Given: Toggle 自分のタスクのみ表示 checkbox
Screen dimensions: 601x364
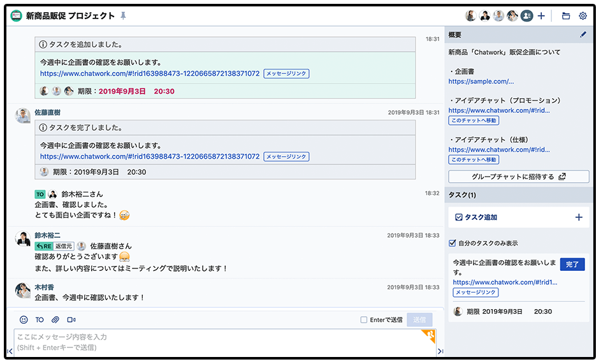Looking at the screenshot, I should pos(453,243).
